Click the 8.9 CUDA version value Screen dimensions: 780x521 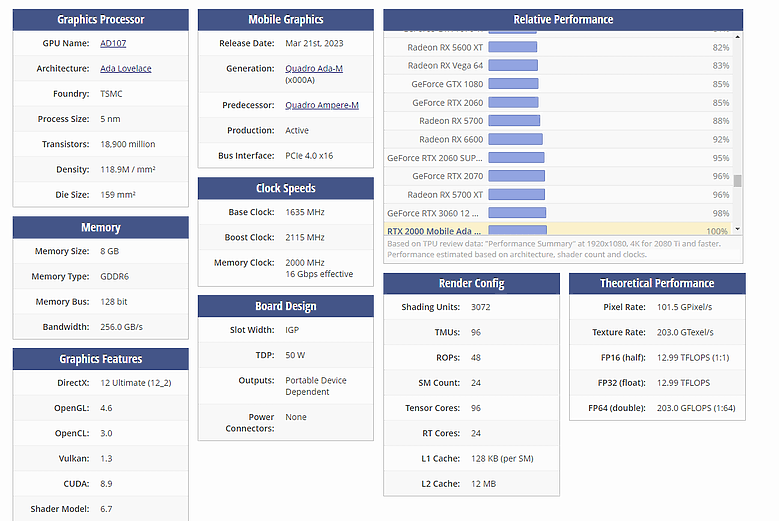[x=106, y=484]
